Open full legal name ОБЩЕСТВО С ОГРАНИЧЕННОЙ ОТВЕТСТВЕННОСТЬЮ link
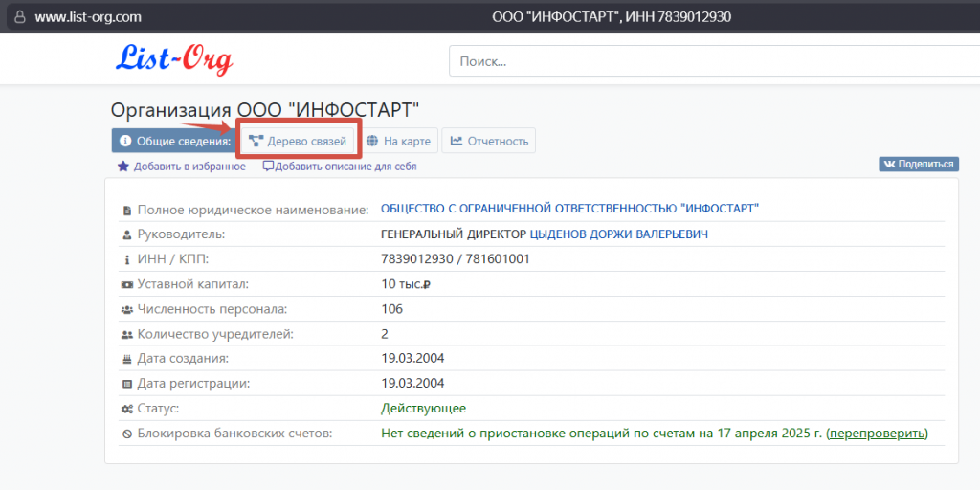This screenshot has width=980, height=490. [570, 208]
